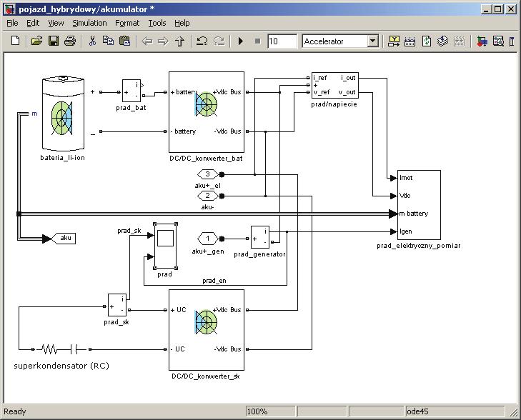
Task: Navigate forward with right arrow icon
Action: [x=163, y=41]
